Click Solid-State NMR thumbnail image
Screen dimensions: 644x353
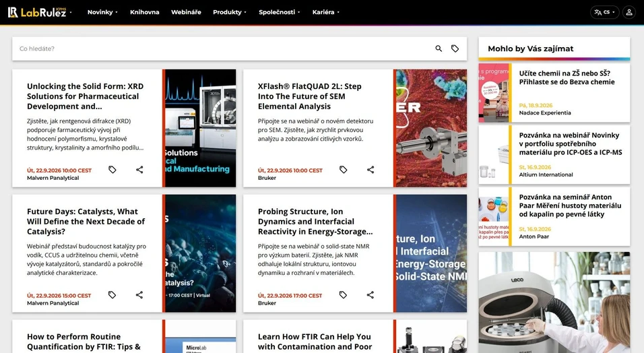coord(431,253)
